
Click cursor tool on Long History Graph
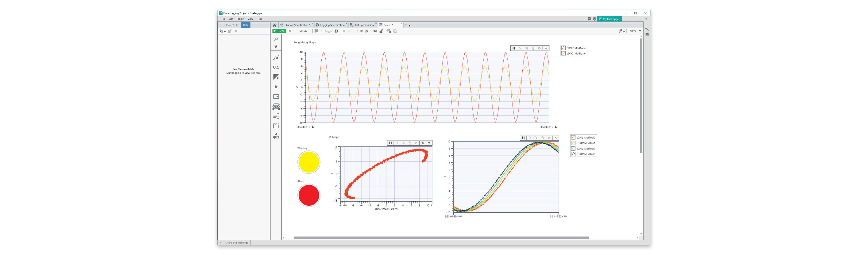546,48
